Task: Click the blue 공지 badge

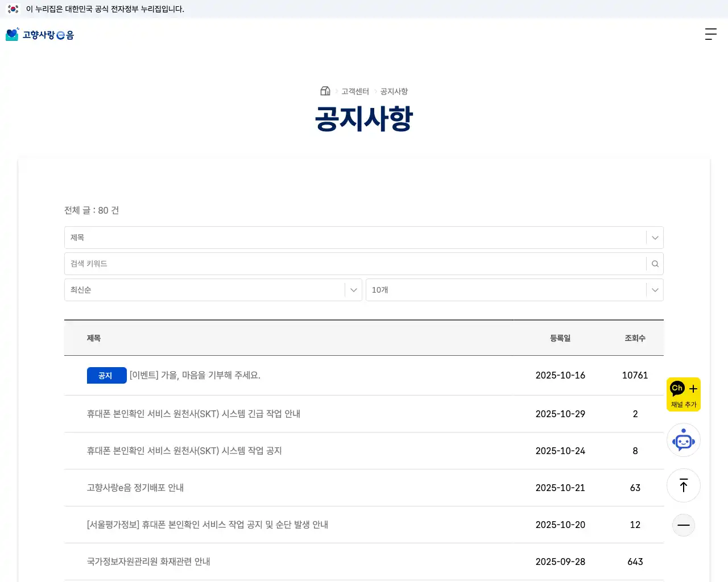Action: (106, 375)
